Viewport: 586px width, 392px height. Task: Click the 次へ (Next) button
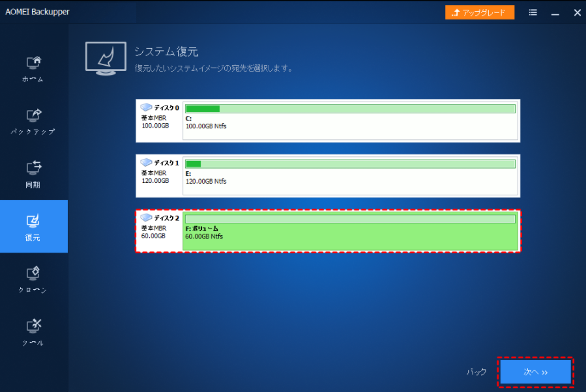(x=536, y=372)
